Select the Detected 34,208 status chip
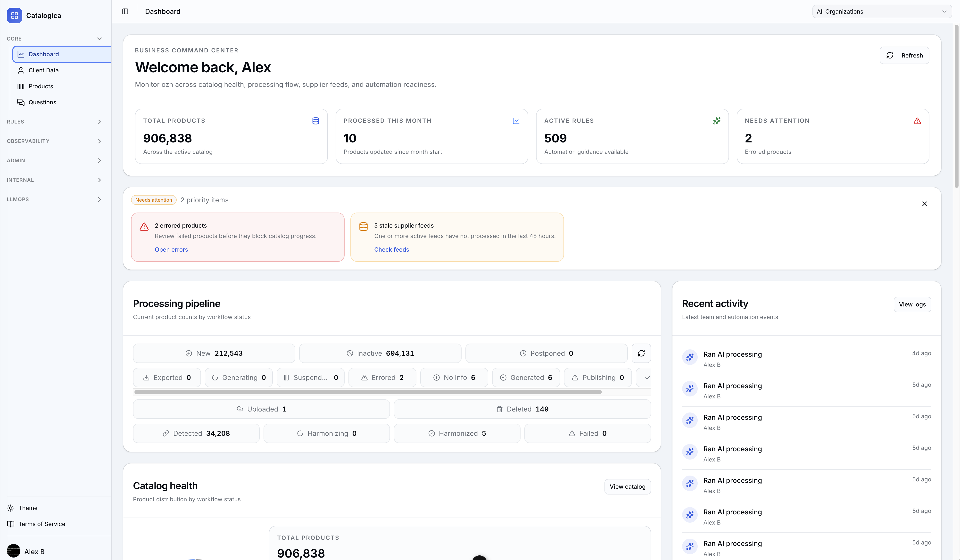The image size is (960, 560). coord(196,433)
